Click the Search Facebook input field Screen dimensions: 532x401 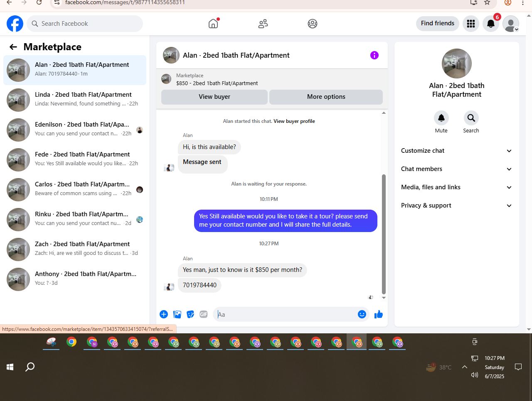tap(85, 24)
